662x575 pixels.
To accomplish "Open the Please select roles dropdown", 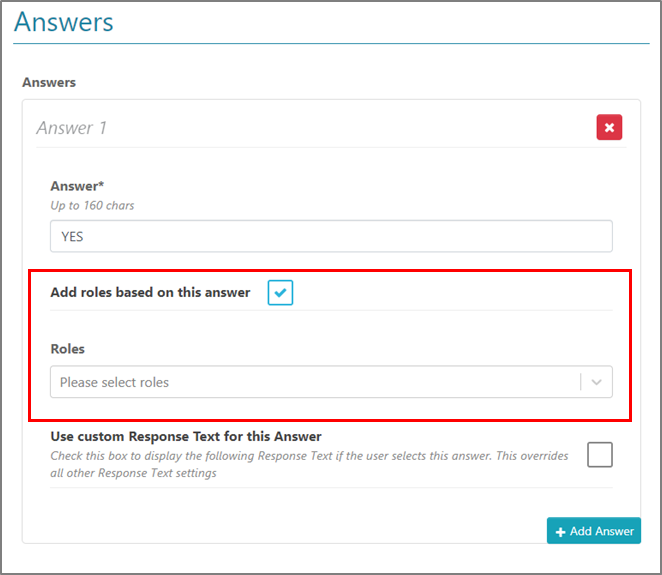I will pos(331,382).
